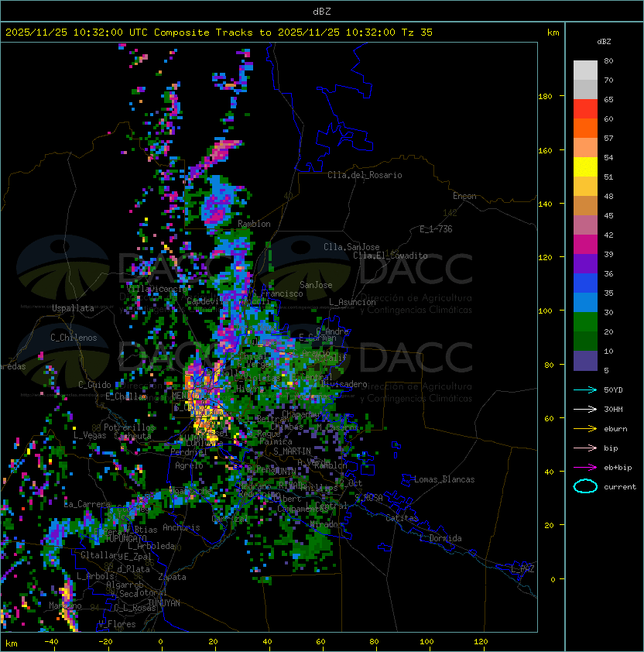Select the dark orange 57–60 dBZ swatch
The height and width of the screenshot is (652, 644).
[x=585, y=128]
